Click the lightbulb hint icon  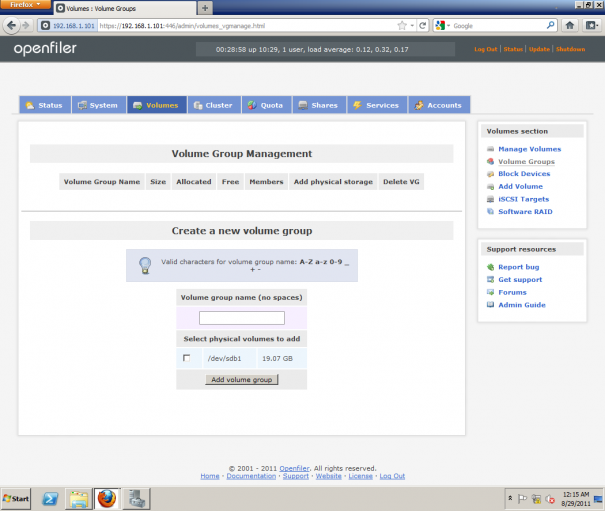coord(145,265)
